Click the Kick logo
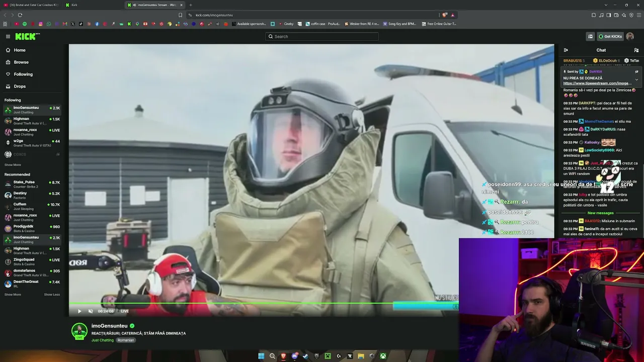 (x=27, y=36)
